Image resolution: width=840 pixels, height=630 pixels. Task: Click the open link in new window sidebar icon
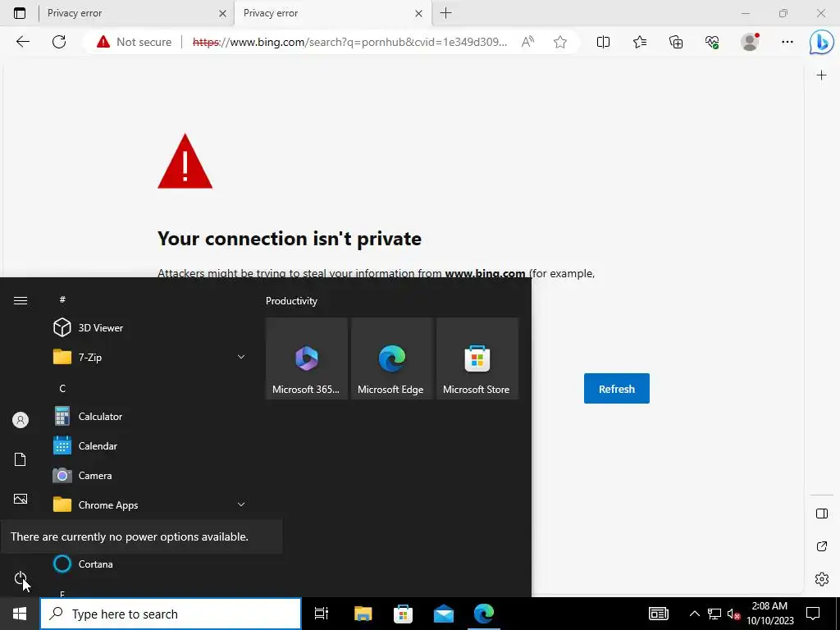[822, 546]
